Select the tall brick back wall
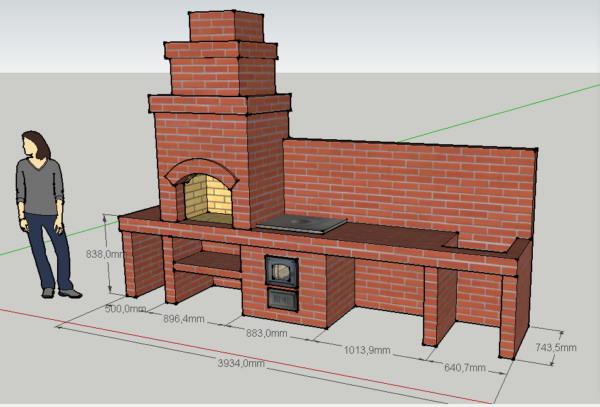 click(409, 189)
